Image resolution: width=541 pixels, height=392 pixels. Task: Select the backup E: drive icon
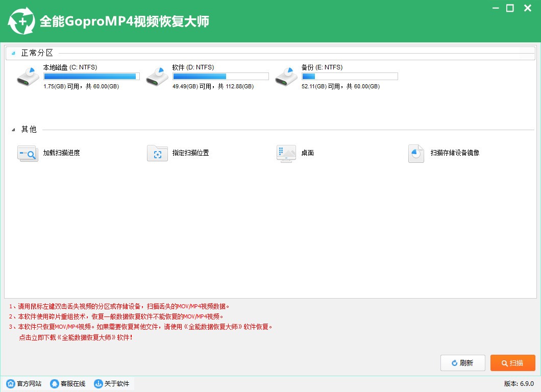pos(286,77)
